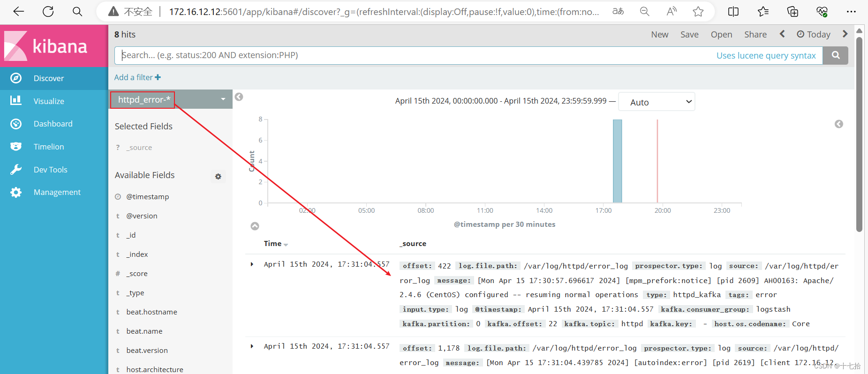Open the favorites list icon
Screen dimensions: 868x374
763,11
